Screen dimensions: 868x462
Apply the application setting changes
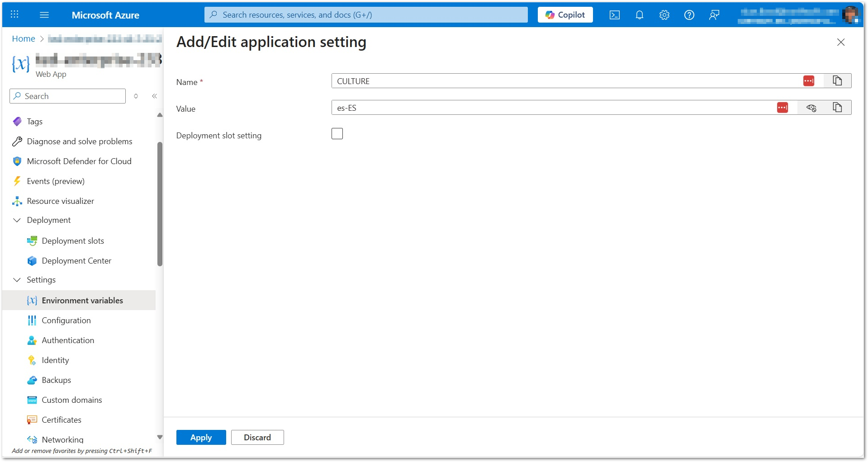pyautogui.click(x=201, y=437)
